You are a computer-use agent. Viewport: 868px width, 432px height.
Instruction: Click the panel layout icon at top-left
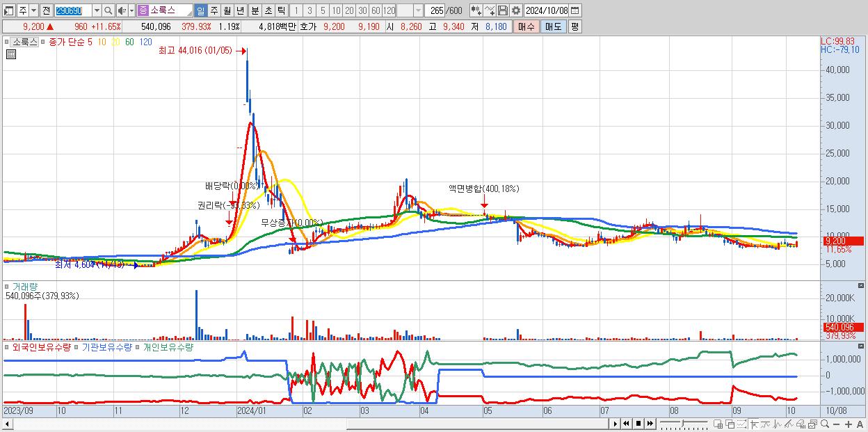[9, 10]
